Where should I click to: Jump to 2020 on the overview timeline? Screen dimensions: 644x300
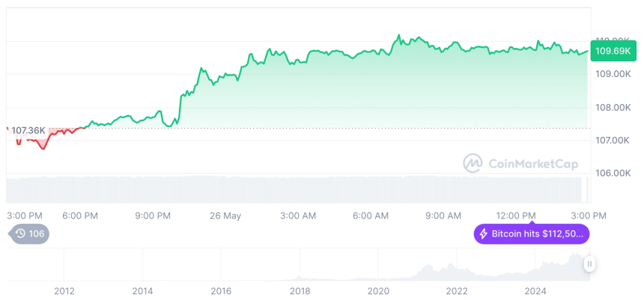pyautogui.click(x=378, y=290)
